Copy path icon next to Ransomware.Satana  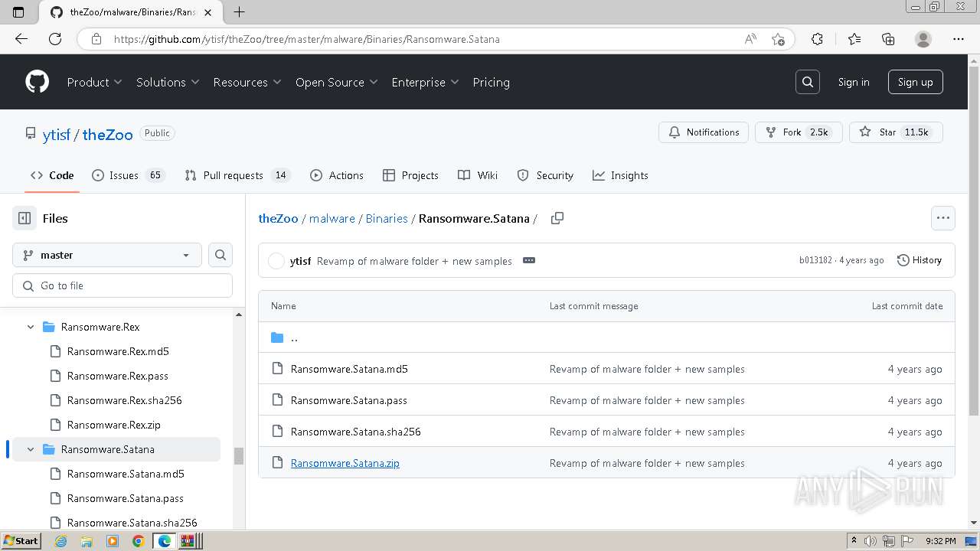(x=557, y=218)
